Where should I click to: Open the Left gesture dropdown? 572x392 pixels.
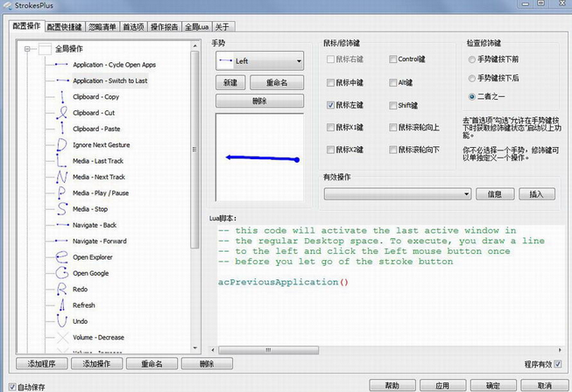(x=260, y=61)
